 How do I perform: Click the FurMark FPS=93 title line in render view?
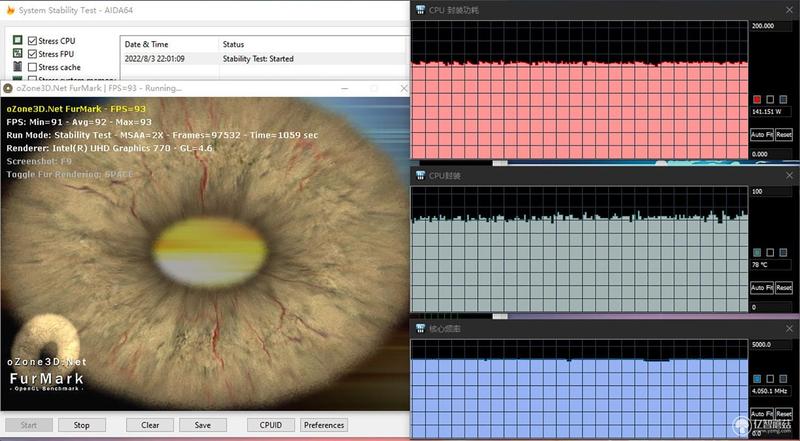76,109
